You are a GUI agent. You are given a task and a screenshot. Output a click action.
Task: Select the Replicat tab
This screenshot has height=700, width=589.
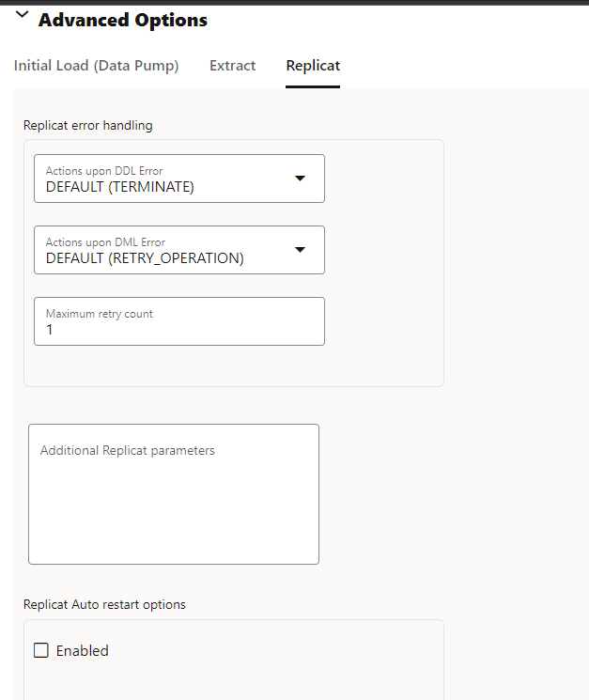[313, 66]
